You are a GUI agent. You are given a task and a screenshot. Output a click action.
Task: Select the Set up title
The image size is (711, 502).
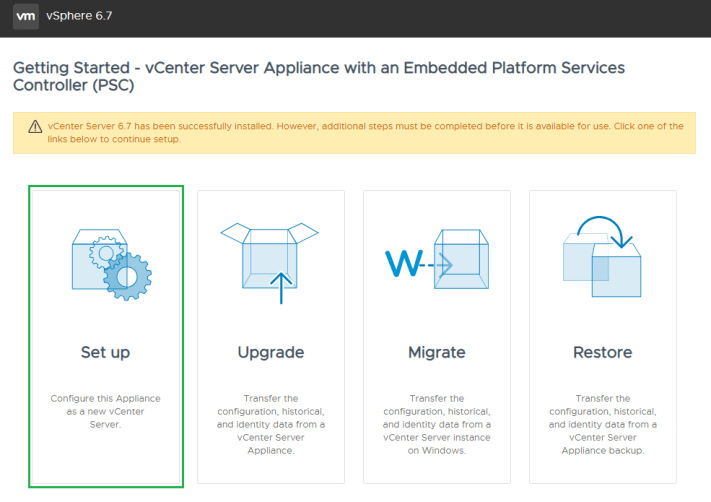pos(105,352)
